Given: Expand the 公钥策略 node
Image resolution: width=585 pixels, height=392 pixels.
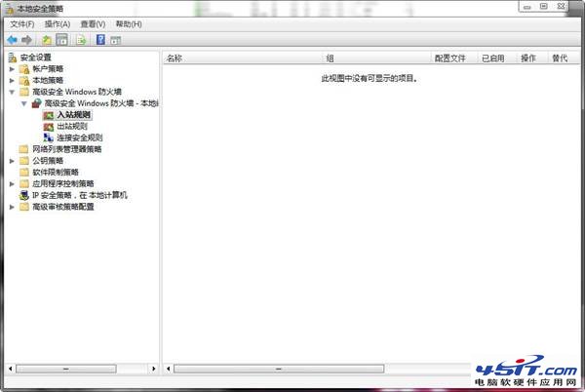Looking at the screenshot, I should point(12,161).
